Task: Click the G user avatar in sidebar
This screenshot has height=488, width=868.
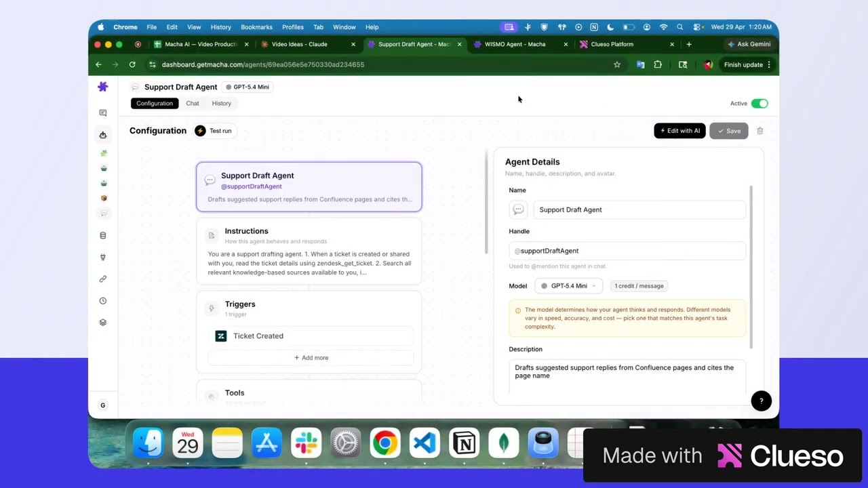Action: tap(103, 405)
